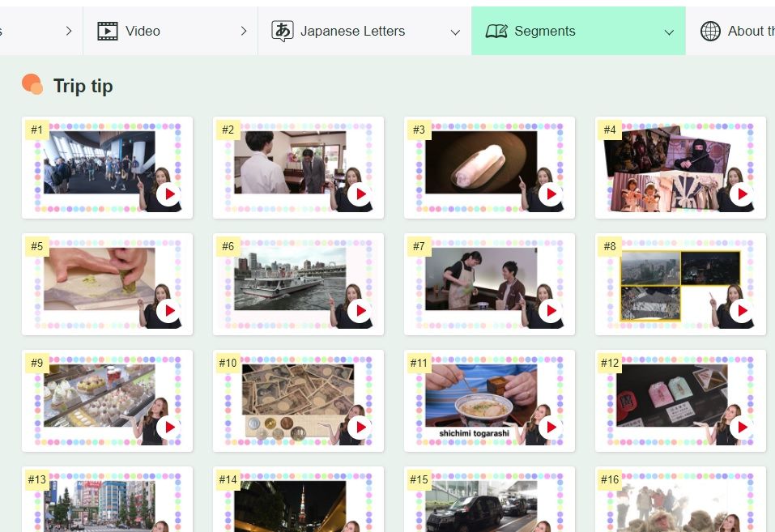
Task: Open the Segments menu item
Action: 578,31
